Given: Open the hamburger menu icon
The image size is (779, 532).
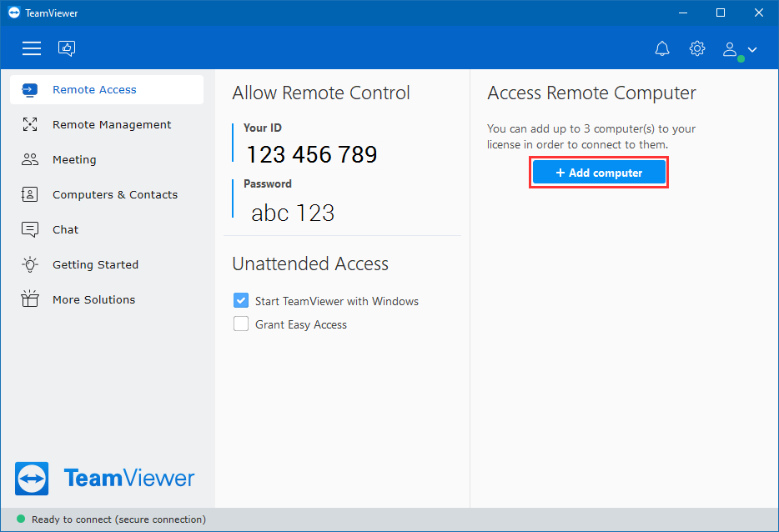Looking at the screenshot, I should coord(32,48).
